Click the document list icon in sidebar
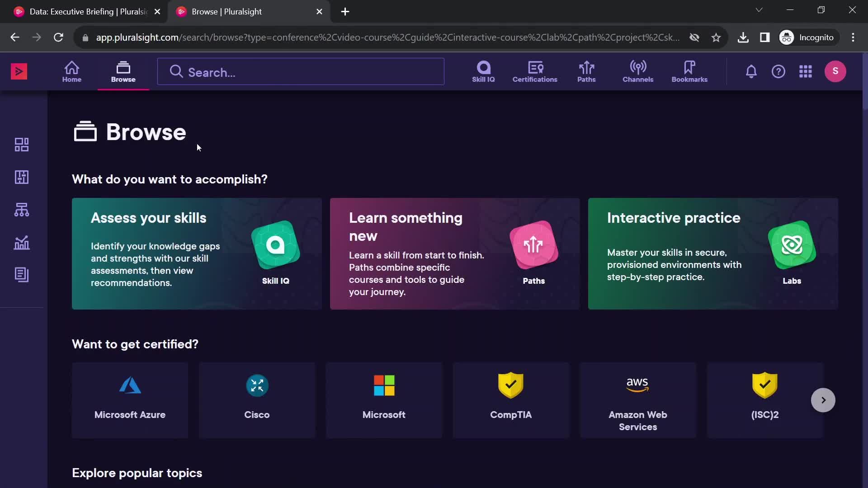Image resolution: width=868 pixels, height=488 pixels. tap(22, 275)
